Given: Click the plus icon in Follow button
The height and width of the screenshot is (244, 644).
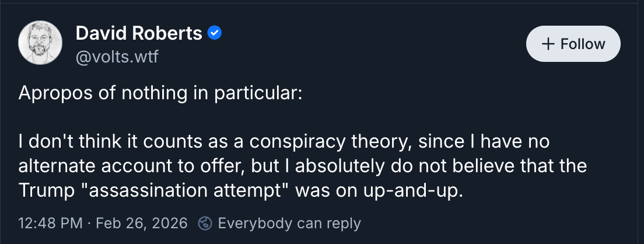Looking at the screenshot, I should [x=547, y=44].
